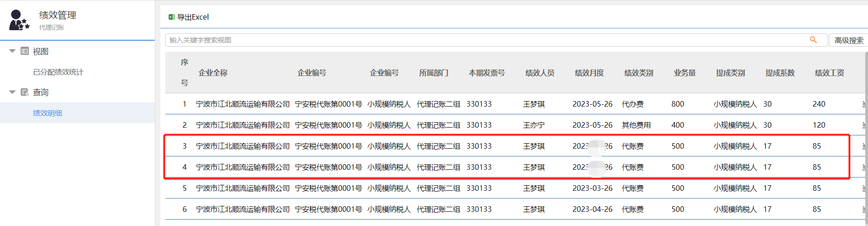Sort by 序号 column header
This screenshot has height=226, width=868.
pyautogui.click(x=185, y=72)
